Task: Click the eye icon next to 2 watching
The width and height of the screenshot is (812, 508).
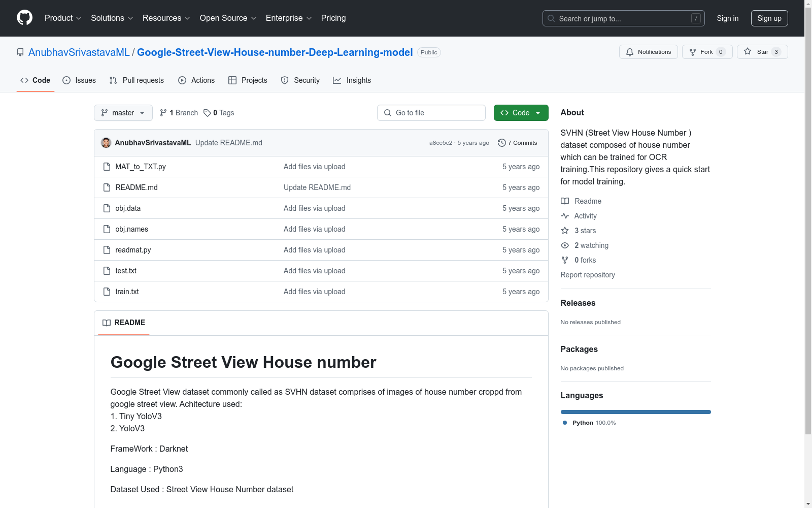Action: (x=565, y=245)
